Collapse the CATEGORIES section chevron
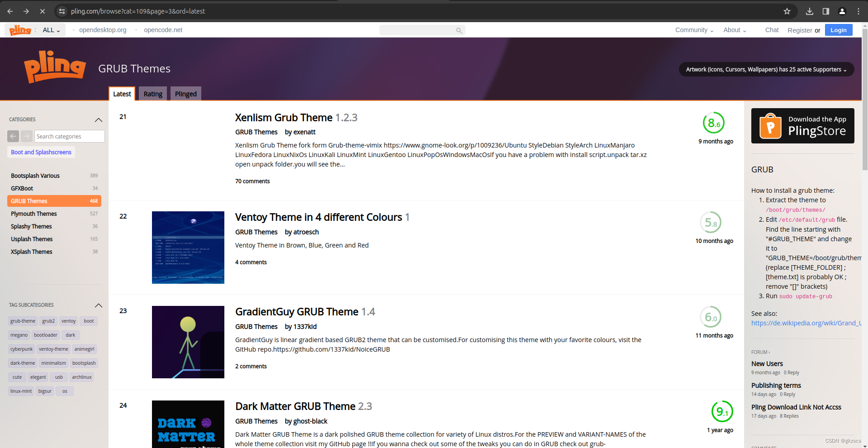Image resolution: width=868 pixels, height=448 pixels. click(99, 120)
